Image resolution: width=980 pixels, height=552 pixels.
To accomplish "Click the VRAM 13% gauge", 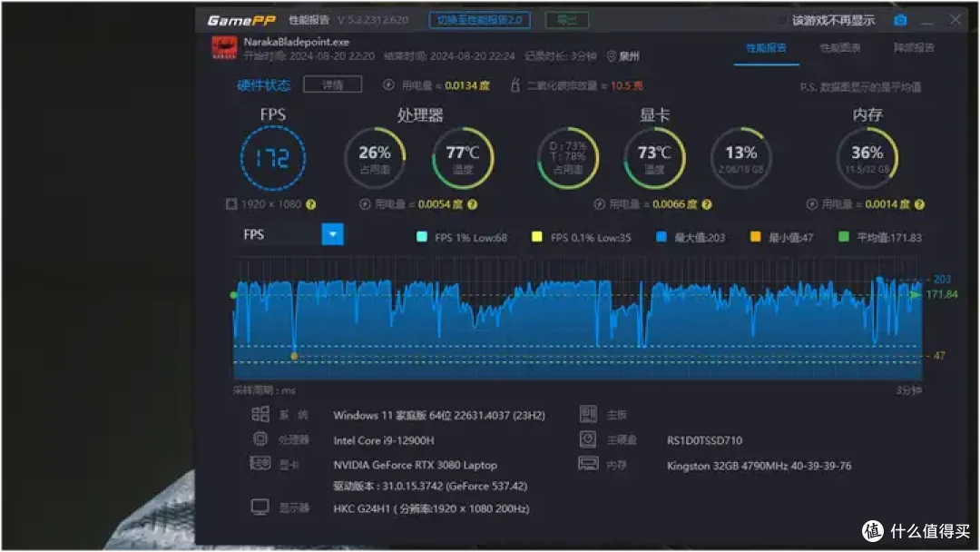I will tap(740, 158).
